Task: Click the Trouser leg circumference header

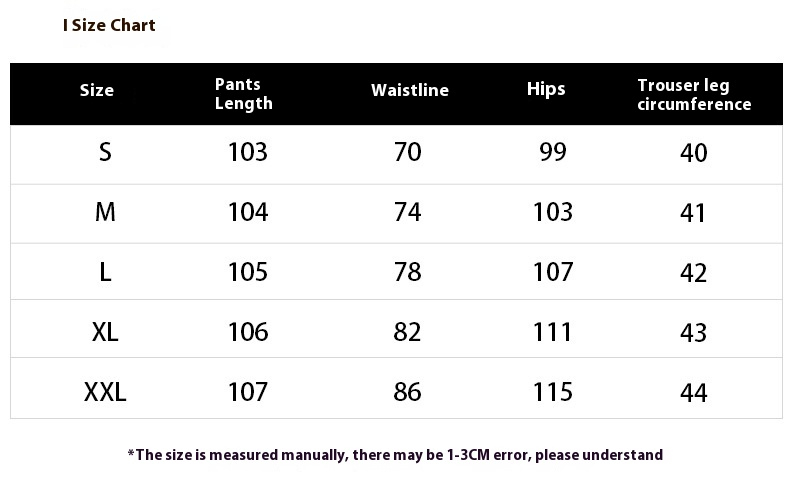Action: [694, 95]
